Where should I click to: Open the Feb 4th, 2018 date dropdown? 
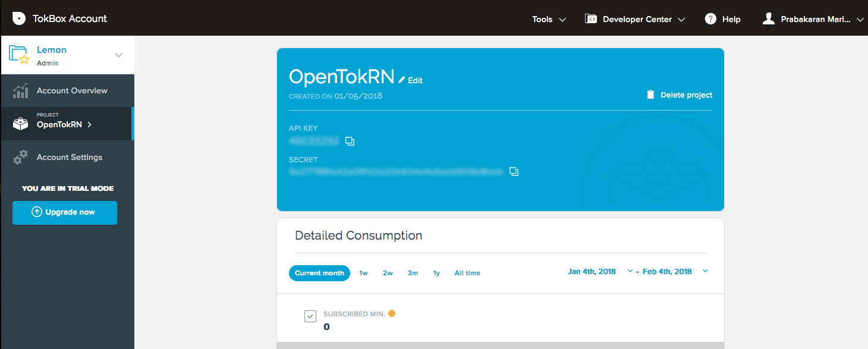[x=705, y=271]
